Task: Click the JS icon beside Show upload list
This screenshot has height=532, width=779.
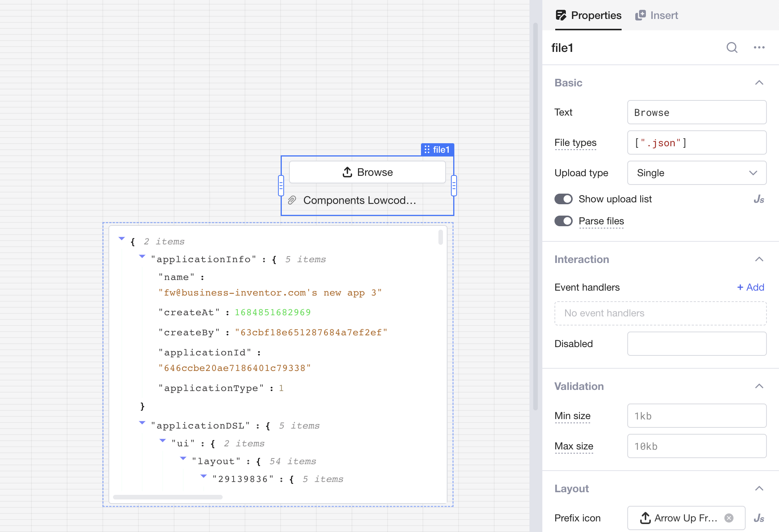Action: (x=759, y=199)
